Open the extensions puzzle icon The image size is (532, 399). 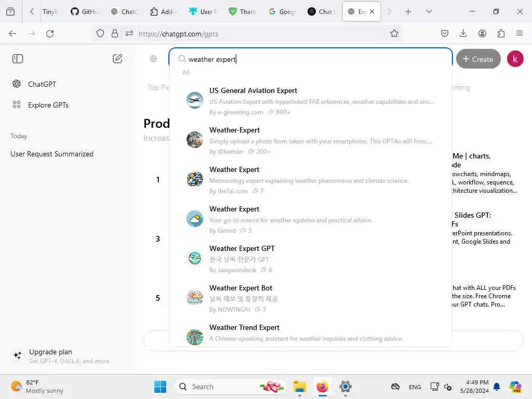(501, 33)
